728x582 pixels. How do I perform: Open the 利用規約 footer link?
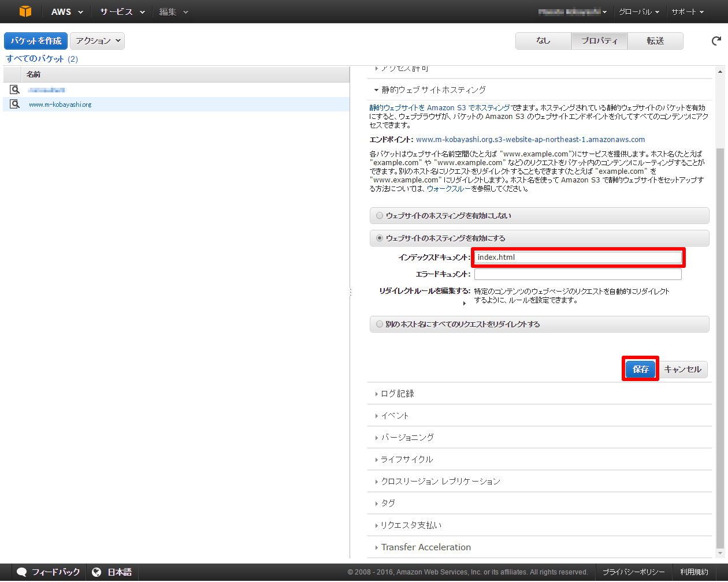694,572
